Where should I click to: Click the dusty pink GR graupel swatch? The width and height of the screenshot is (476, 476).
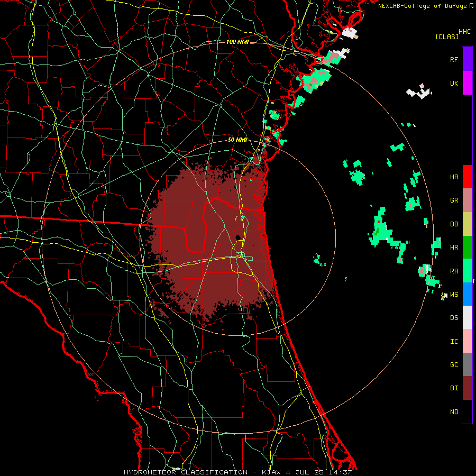(x=467, y=200)
